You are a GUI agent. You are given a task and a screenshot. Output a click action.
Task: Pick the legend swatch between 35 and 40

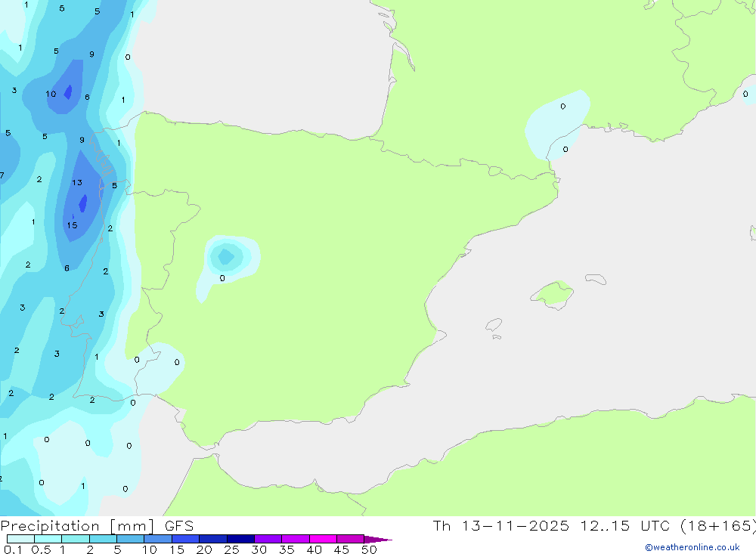coord(295,539)
